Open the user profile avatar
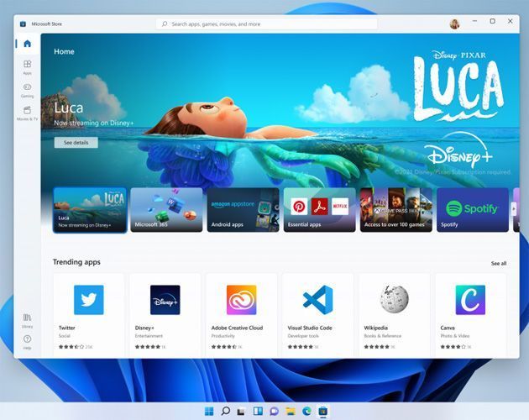The height and width of the screenshot is (420, 529). coord(454,24)
